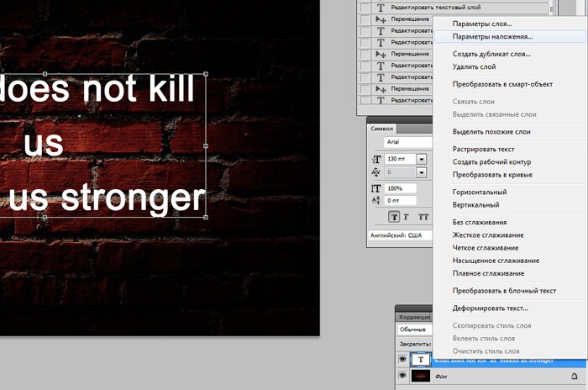
Task: Choose Выделить похожие слои menu entry
Action: [x=491, y=132]
